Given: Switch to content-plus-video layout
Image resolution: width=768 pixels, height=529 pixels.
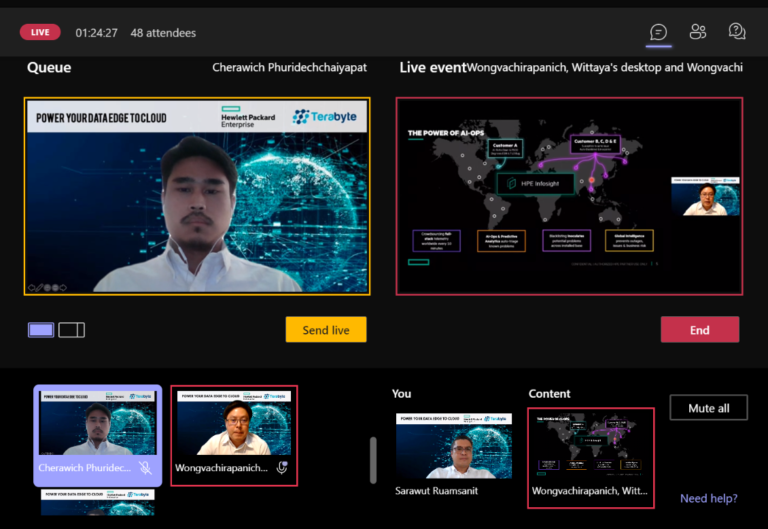Looking at the screenshot, I should click(x=71, y=330).
